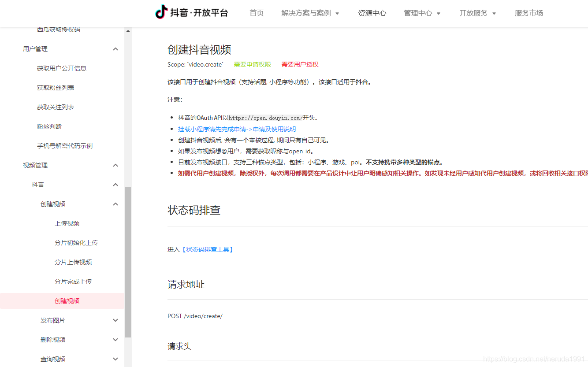Expand the 发布图片 group chevron
Screen dimensions: 588x367
click(115, 320)
